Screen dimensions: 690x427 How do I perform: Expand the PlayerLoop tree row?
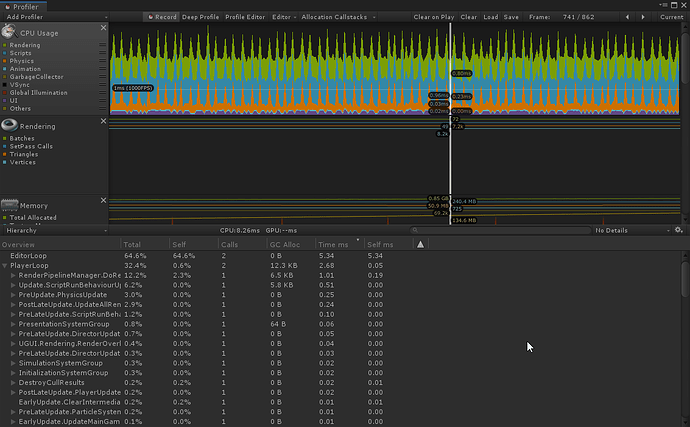[x=5, y=265]
